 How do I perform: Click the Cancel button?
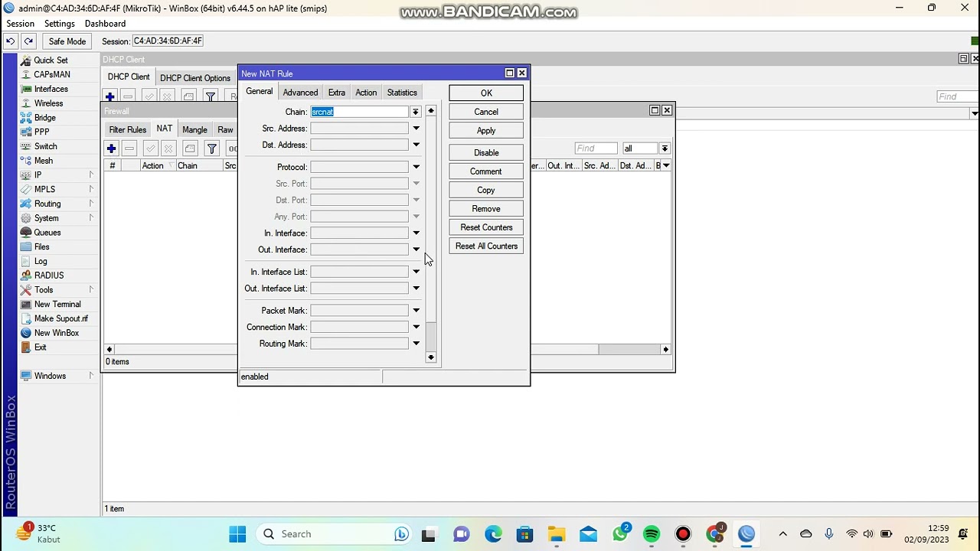pos(486,112)
